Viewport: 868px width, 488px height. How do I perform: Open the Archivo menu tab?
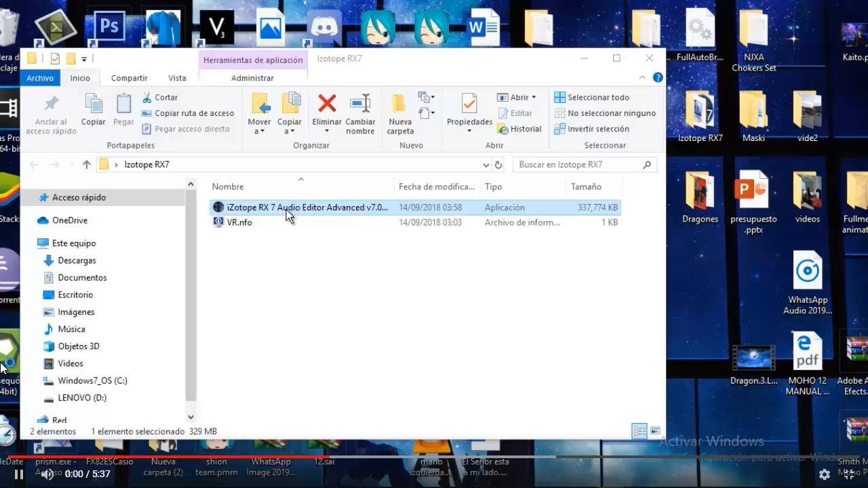(40, 78)
